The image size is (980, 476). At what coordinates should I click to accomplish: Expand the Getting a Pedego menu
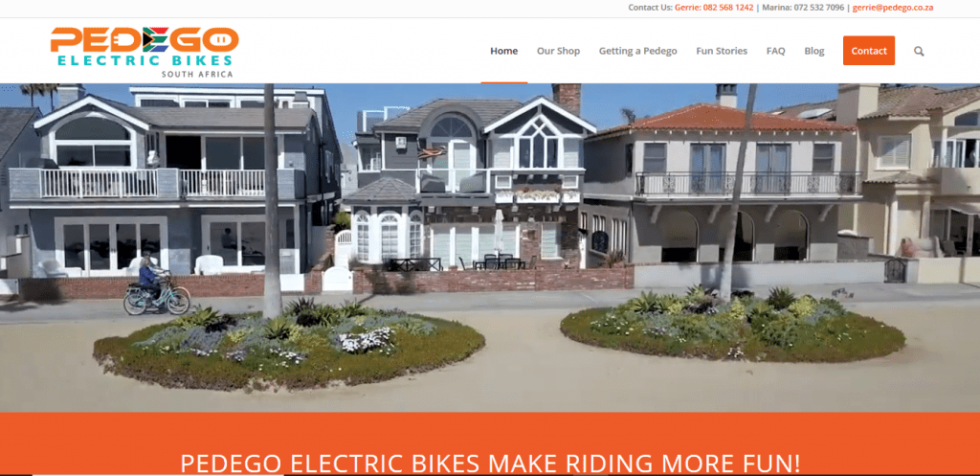coord(637,52)
